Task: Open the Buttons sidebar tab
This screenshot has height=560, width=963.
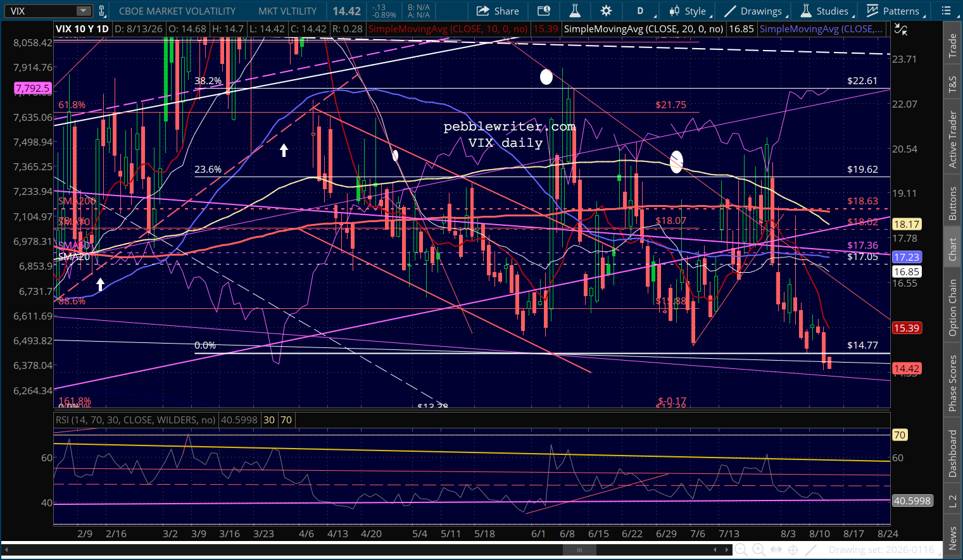Action: pos(952,203)
